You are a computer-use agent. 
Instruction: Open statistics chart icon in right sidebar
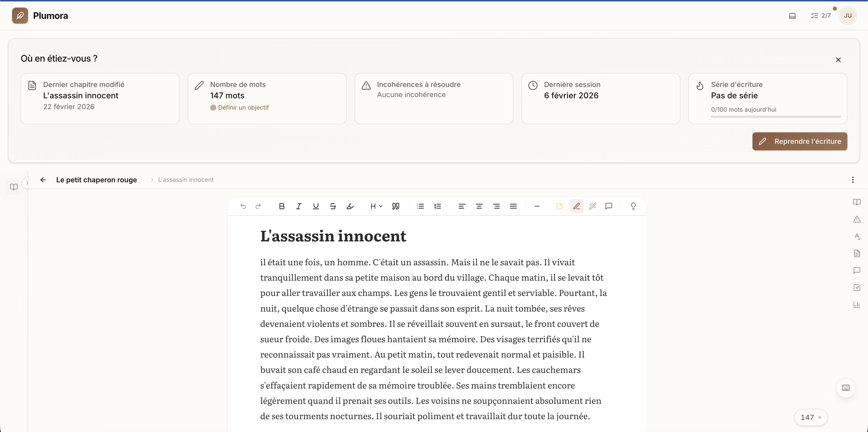pos(856,305)
